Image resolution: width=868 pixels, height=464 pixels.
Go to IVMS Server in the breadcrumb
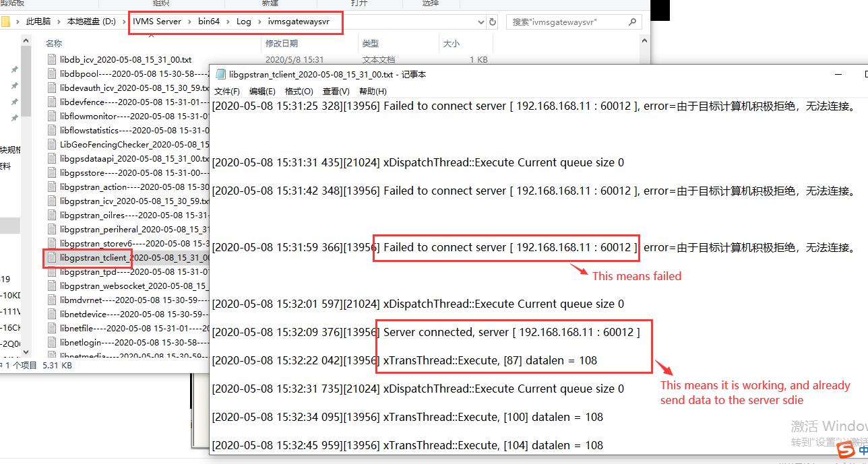(157, 22)
